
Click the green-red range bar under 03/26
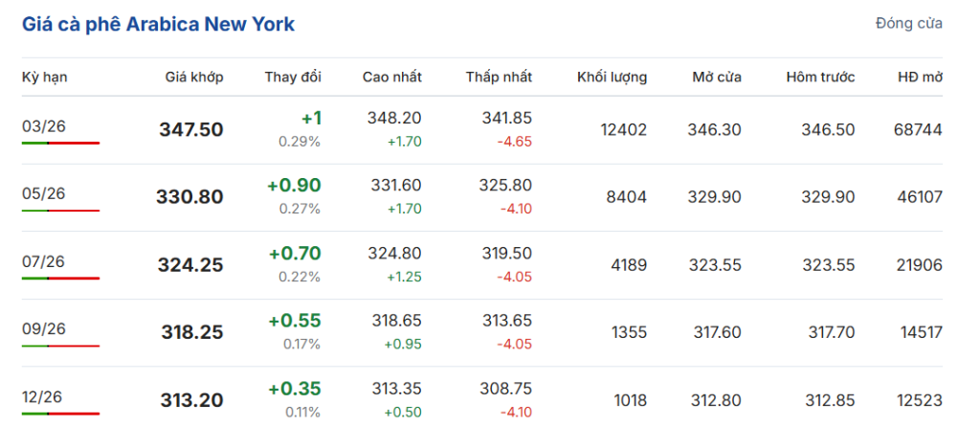coord(60,143)
